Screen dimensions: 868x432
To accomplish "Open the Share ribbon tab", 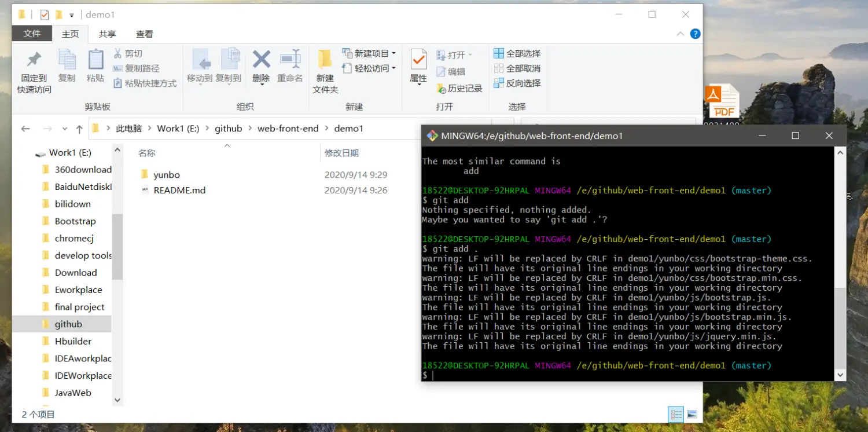I will click(x=107, y=34).
